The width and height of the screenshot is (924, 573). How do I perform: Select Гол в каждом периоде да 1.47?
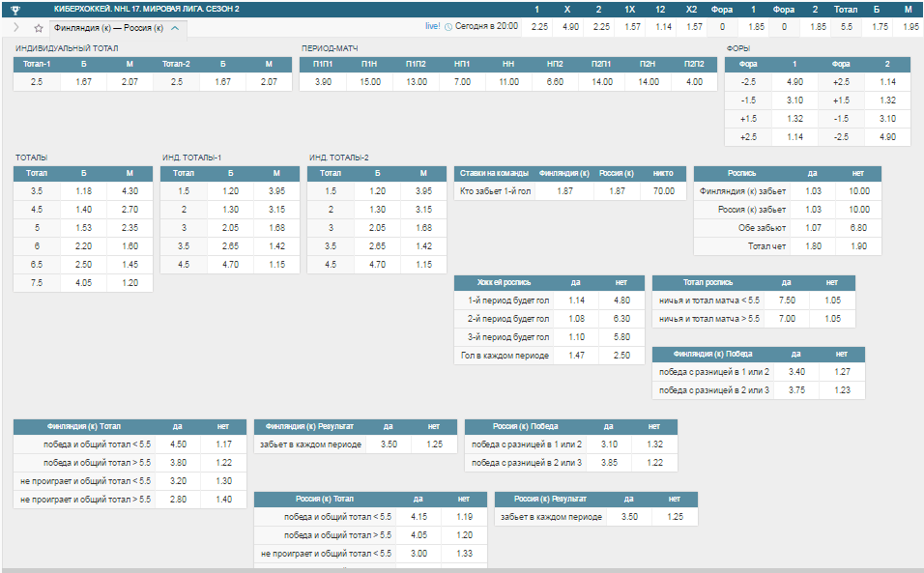click(x=576, y=356)
